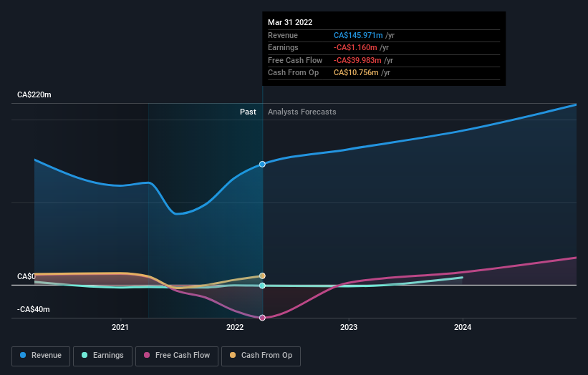The image size is (588, 375).
Task: Click the blue Revenue legend color dot
Action: tap(23, 355)
